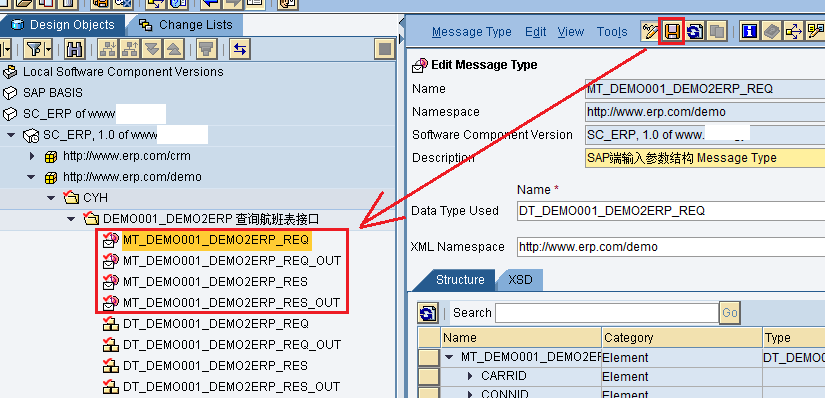Open the View menu
Viewport: 825px width, 398px height.
pos(570,32)
